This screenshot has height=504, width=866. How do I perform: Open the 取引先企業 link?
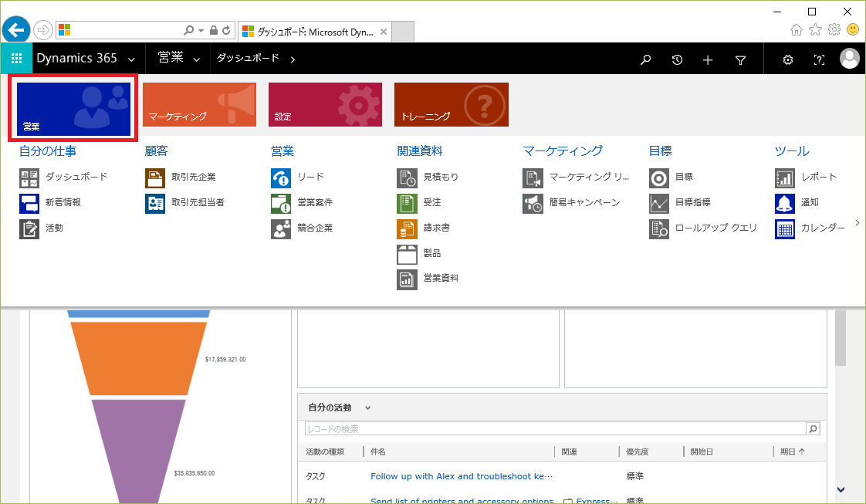click(193, 178)
